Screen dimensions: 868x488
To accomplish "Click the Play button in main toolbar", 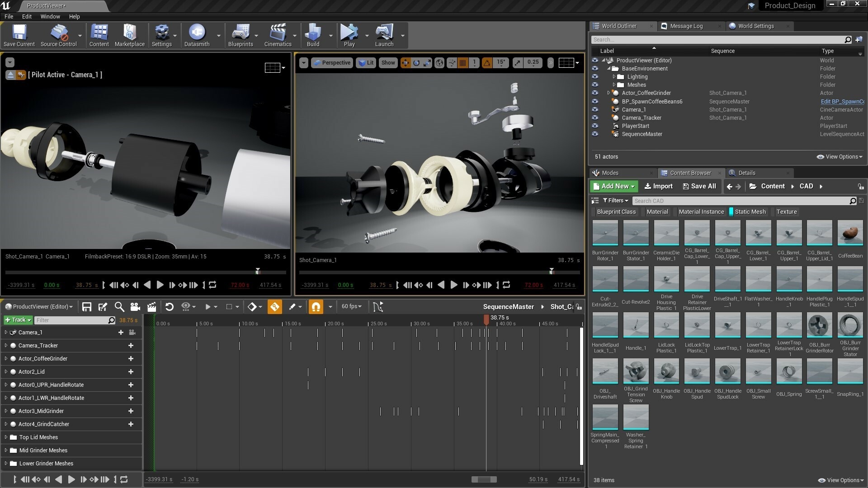I will tap(348, 36).
